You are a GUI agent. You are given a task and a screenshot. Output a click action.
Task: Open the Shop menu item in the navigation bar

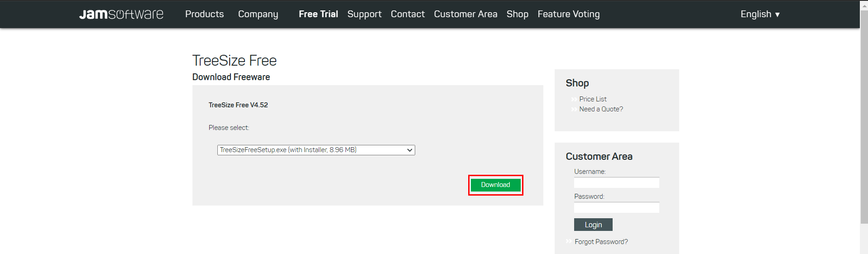coord(518,14)
